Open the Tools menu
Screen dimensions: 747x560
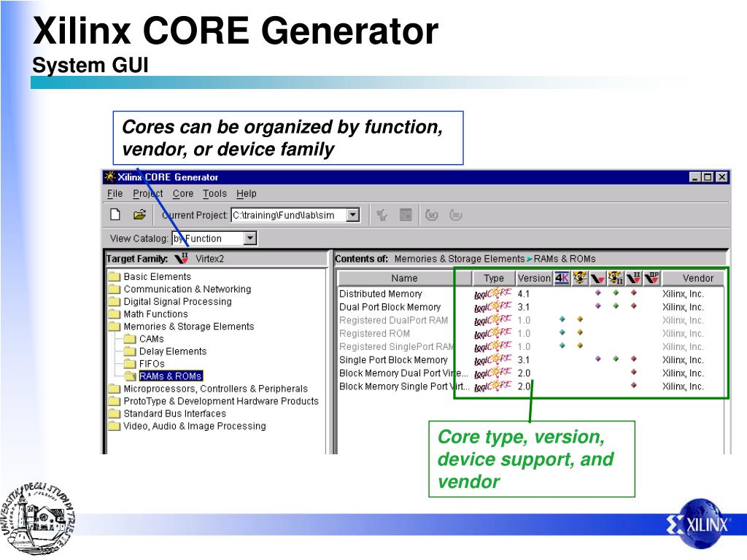click(x=215, y=193)
